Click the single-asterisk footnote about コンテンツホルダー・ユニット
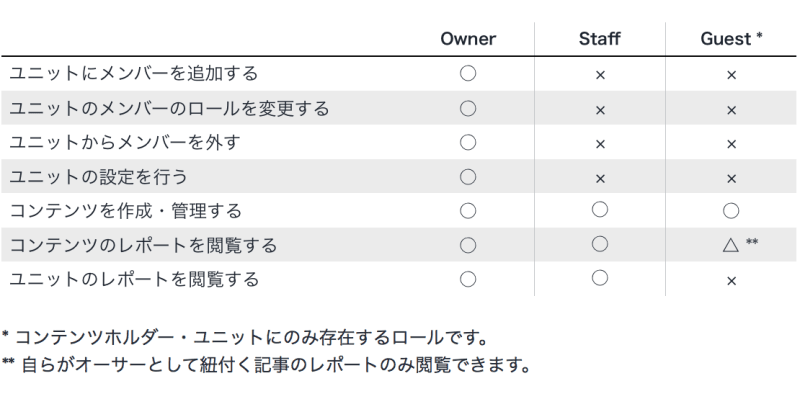Viewport: 800px width, 399px height. (246, 337)
